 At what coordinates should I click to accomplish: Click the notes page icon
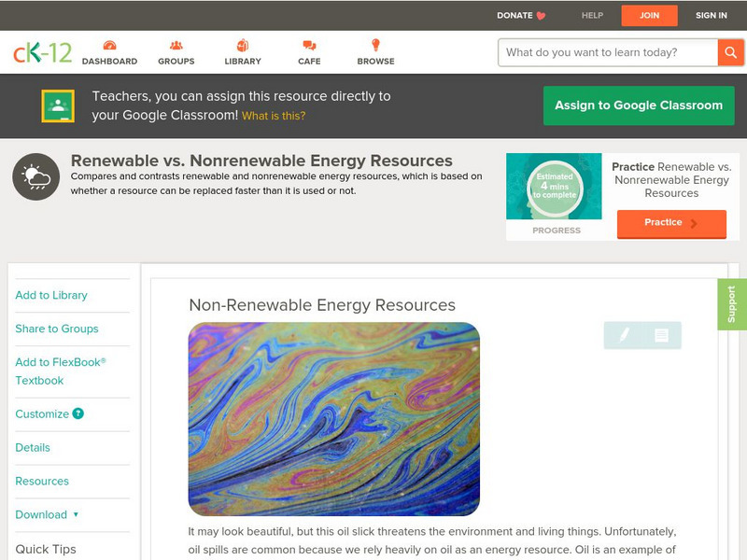pyautogui.click(x=661, y=335)
